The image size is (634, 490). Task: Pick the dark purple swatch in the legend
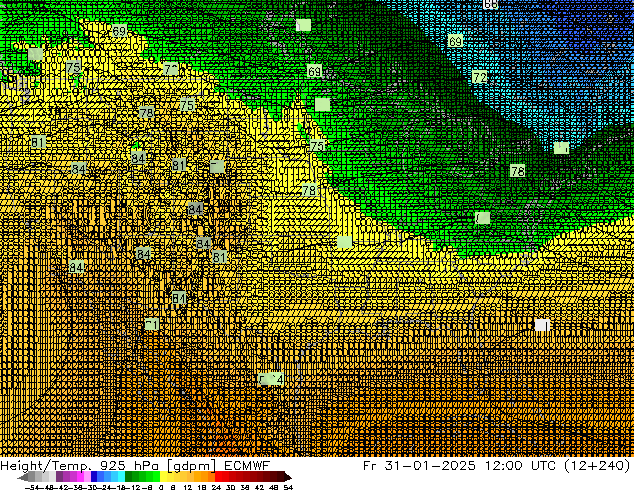pyautogui.click(x=59, y=477)
